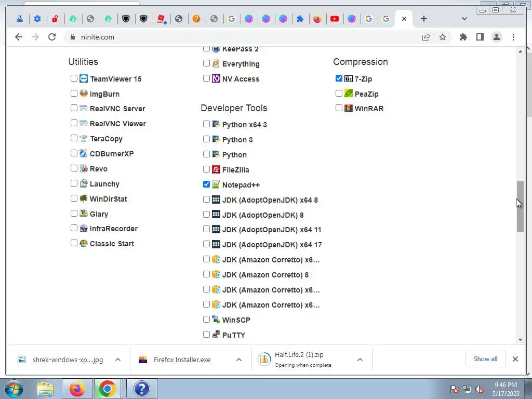532x399 pixels.
Task: Check the TeamViewer 15 checkbox
Action: pos(74,78)
